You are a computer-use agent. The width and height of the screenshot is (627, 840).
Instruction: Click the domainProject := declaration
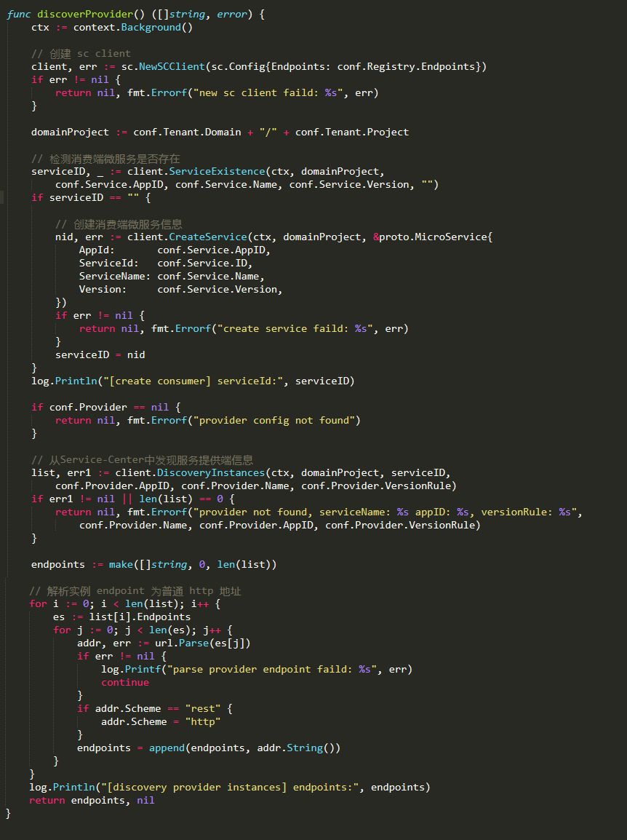[x=79, y=132]
